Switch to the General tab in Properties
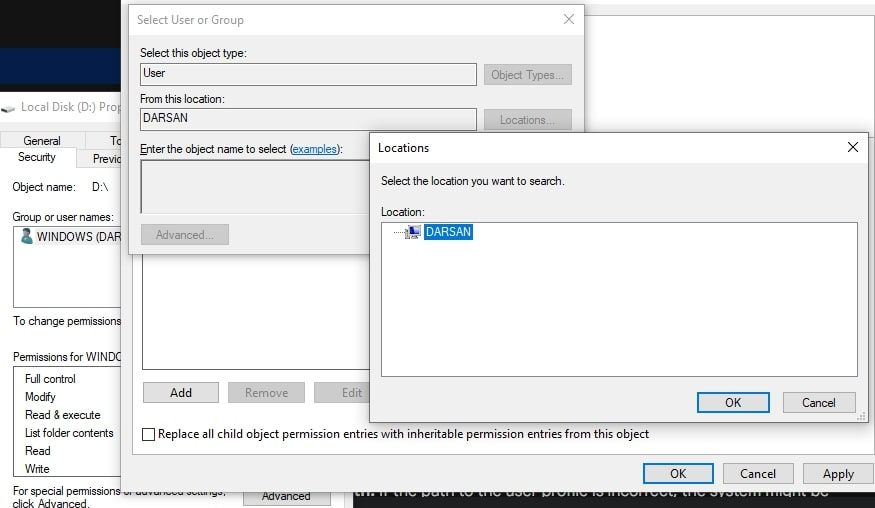The height and width of the screenshot is (508, 875). (42, 140)
